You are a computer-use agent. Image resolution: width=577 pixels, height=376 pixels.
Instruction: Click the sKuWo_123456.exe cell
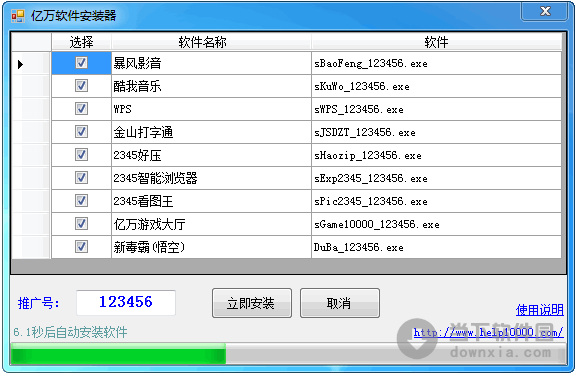coord(436,86)
